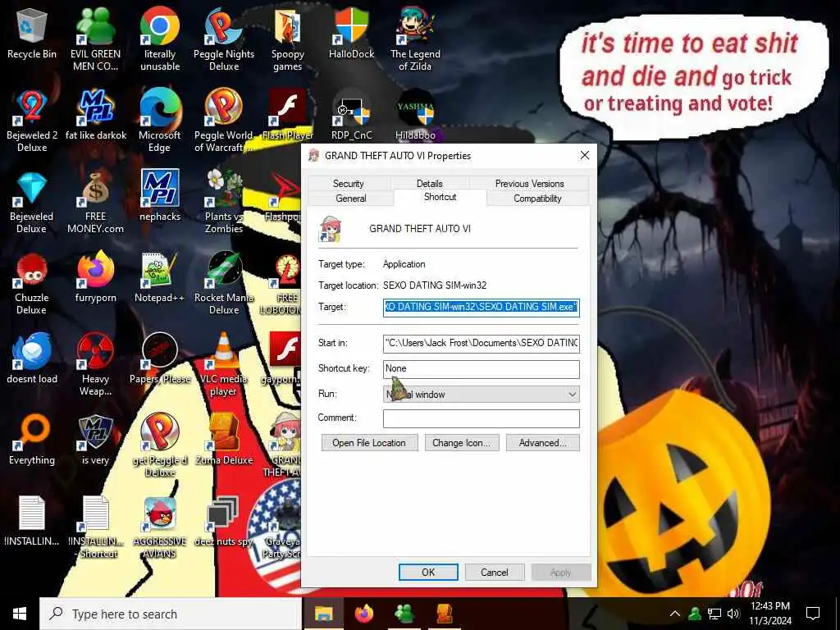Open File Explorer from the taskbar
840x630 pixels.
coord(323,614)
